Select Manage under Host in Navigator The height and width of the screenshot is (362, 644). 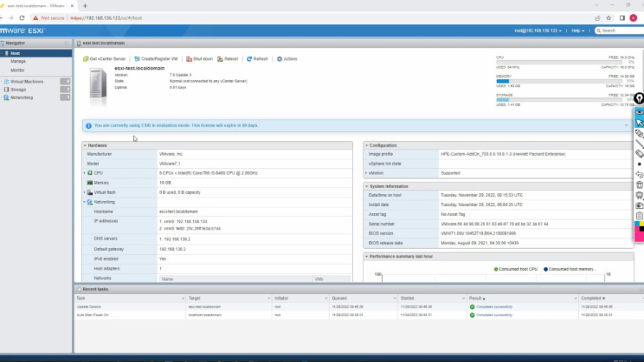[18, 62]
